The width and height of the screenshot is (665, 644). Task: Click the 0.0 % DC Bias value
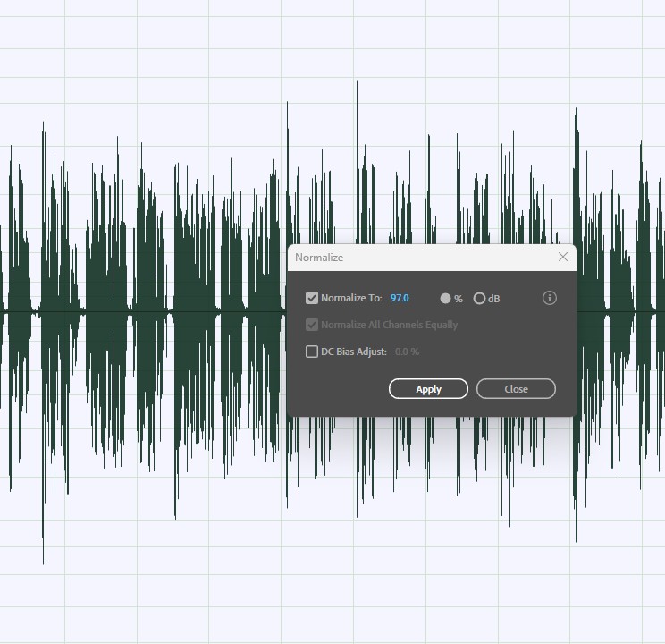[x=407, y=352]
